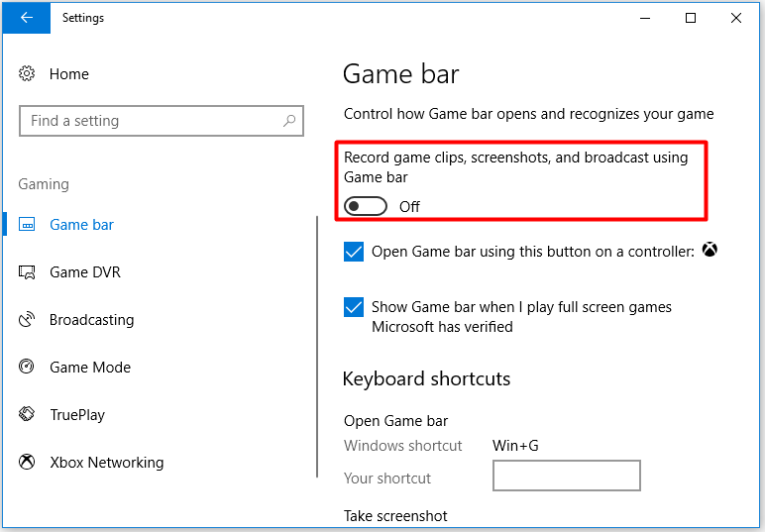This screenshot has width=765, height=532.
Task: Open Game DVR settings
Action: tap(85, 271)
